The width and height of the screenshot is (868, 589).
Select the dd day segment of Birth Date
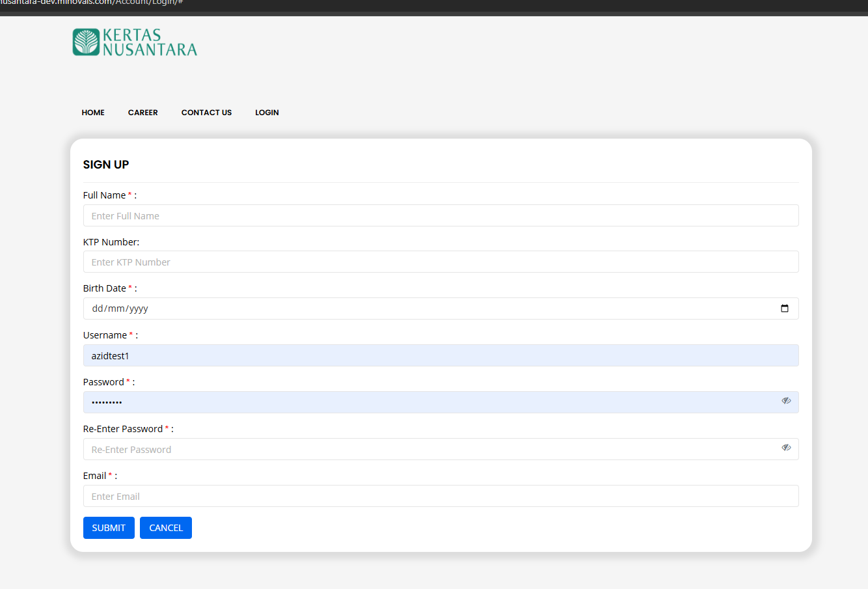[98, 309]
